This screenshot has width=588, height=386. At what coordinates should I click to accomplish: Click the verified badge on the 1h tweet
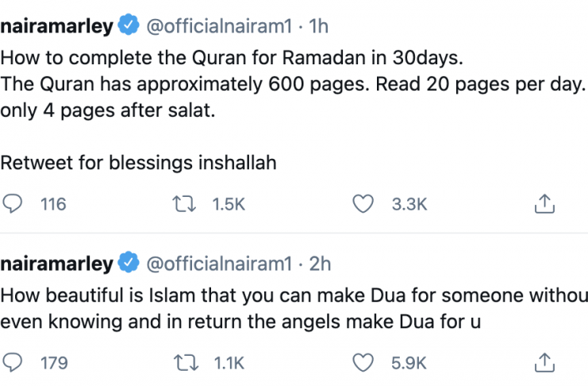point(128,26)
